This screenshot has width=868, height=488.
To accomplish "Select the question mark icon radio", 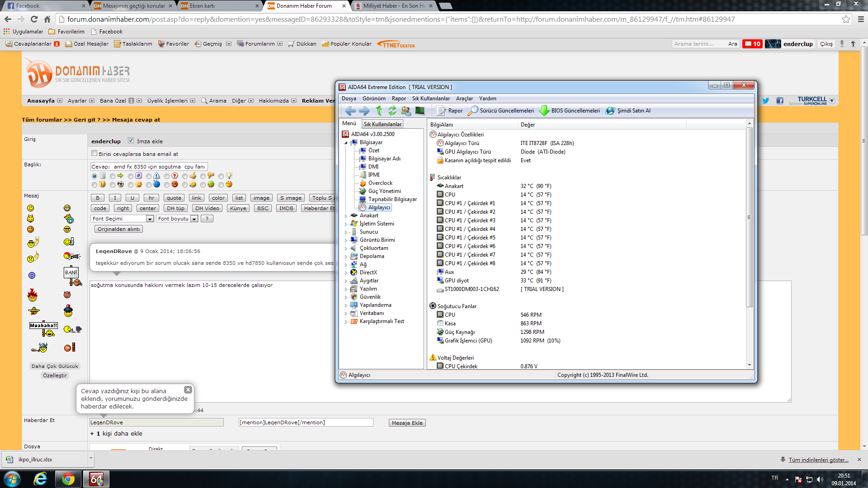I will coord(166,176).
